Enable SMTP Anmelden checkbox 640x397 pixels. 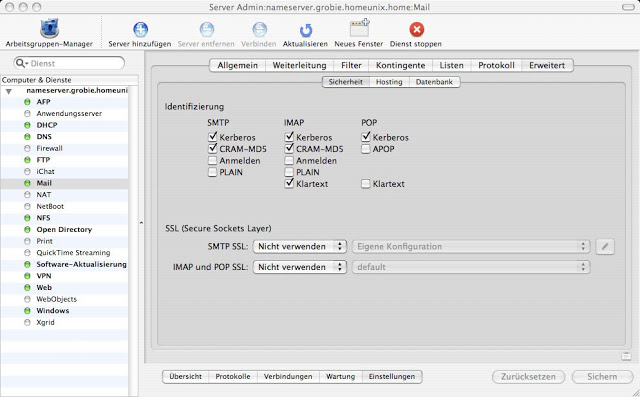tap(212, 160)
